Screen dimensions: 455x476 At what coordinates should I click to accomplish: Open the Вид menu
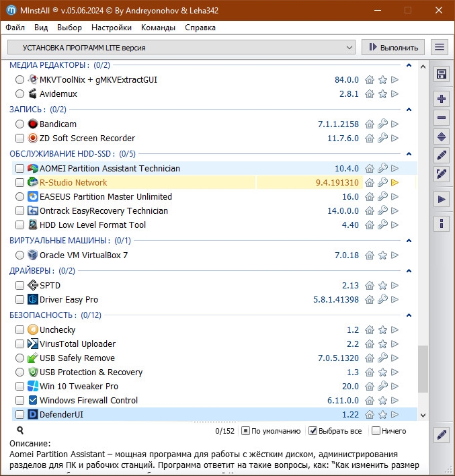click(x=41, y=28)
